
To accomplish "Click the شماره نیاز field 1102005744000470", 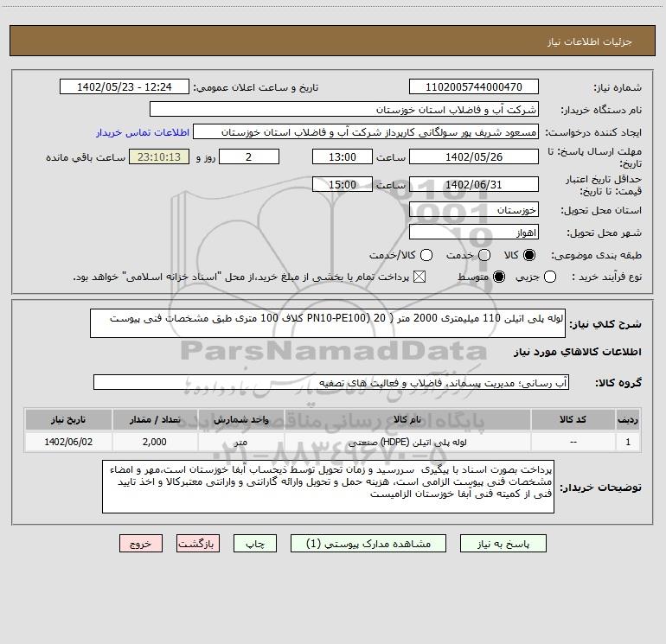I will coord(474,87).
